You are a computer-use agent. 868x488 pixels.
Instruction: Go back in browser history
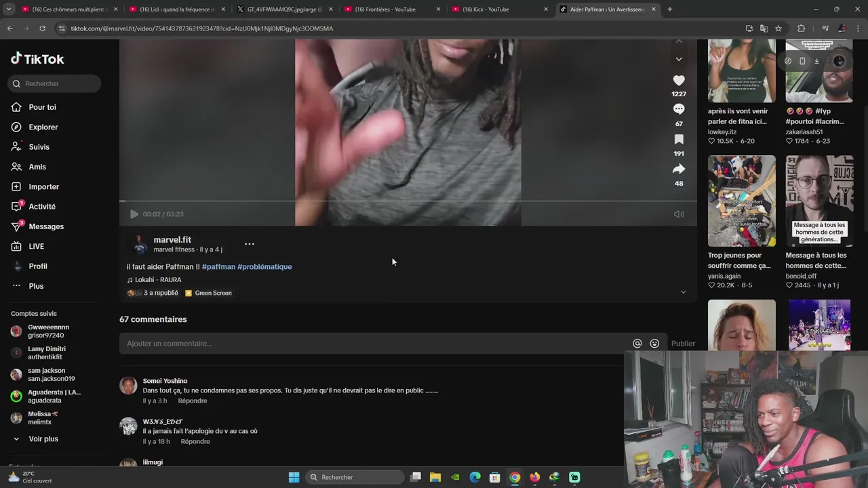[9, 28]
